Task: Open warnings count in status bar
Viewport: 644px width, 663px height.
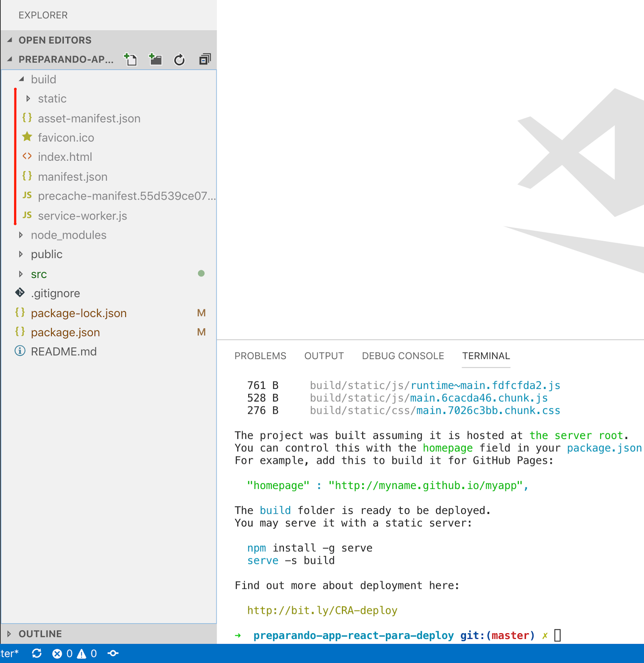Action: [x=87, y=653]
